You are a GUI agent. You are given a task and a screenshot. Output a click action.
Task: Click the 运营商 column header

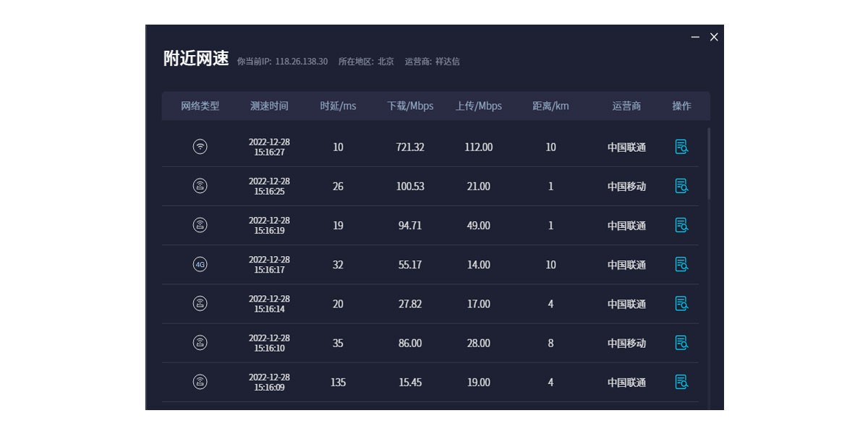(x=626, y=106)
